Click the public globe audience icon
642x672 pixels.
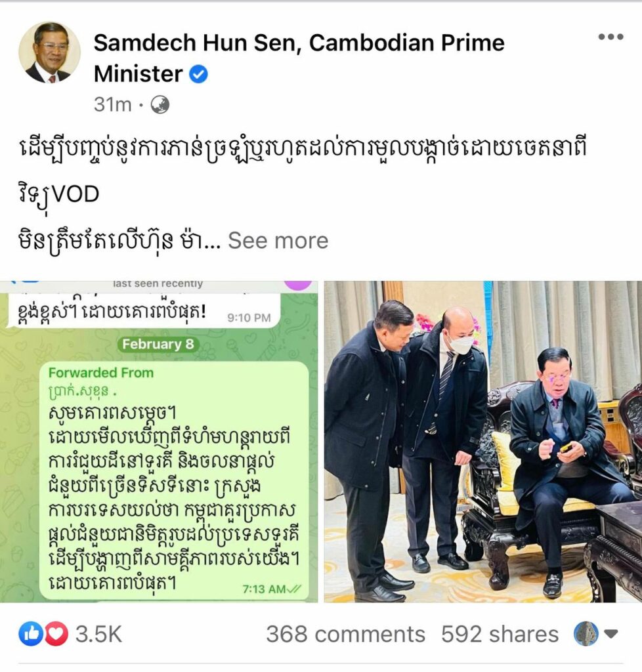[x=160, y=104]
